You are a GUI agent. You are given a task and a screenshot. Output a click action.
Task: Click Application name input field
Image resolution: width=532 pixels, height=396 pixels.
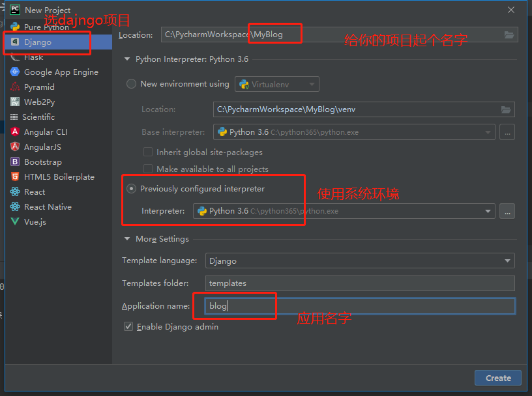point(360,306)
